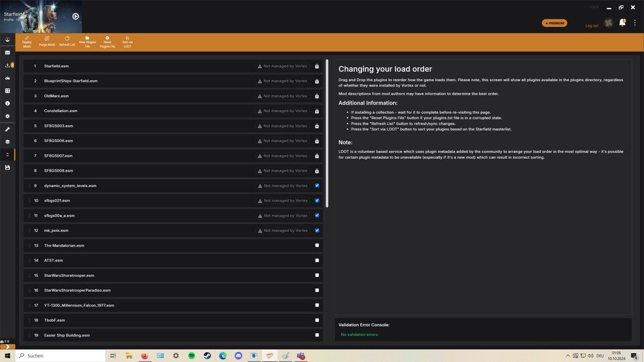Open the user avatar profile

[x=608, y=23]
